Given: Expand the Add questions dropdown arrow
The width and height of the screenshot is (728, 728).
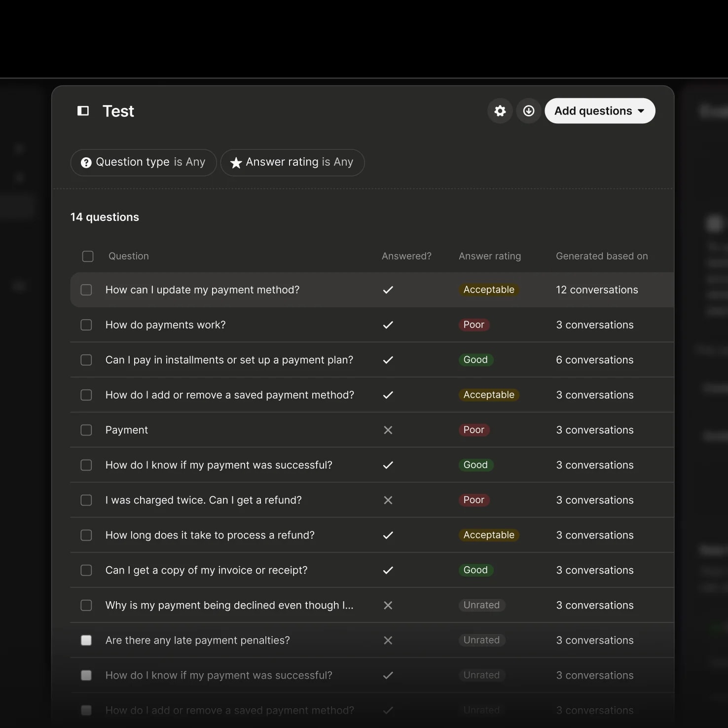Looking at the screenshot, I should pos(641,111).
